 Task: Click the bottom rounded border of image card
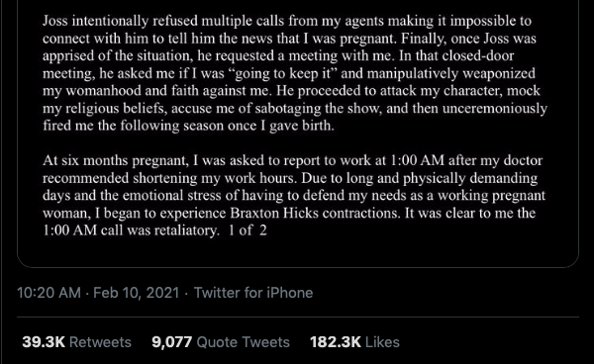[298, 267]
